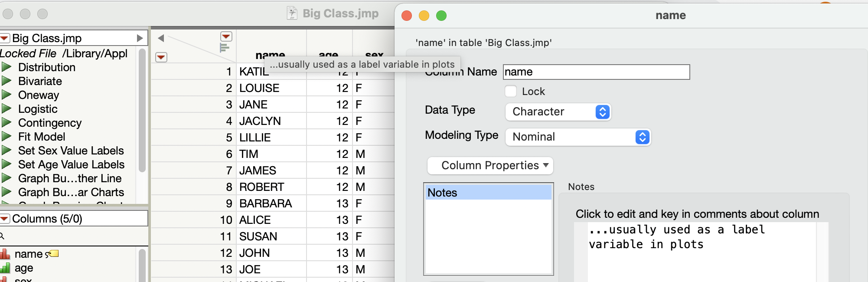Click the JAMES cell
868x282 pixels.
coord(271,171)
